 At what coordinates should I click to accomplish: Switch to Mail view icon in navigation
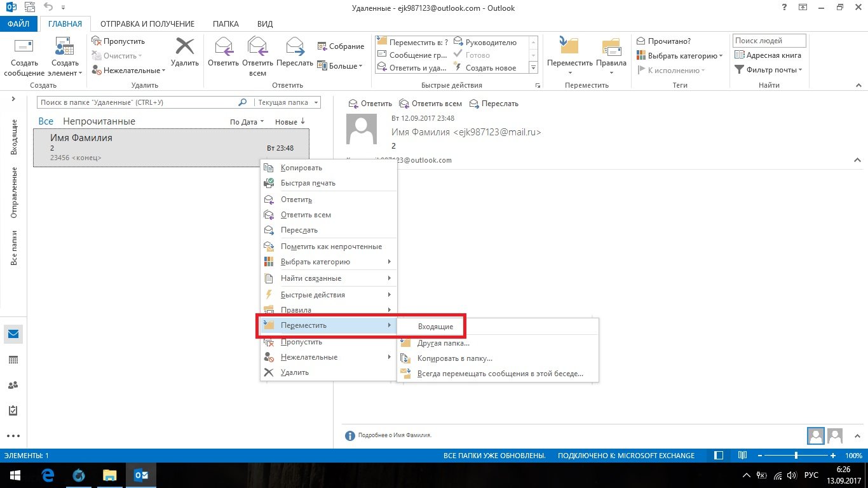pyautogui.click(x=13, y=334)
